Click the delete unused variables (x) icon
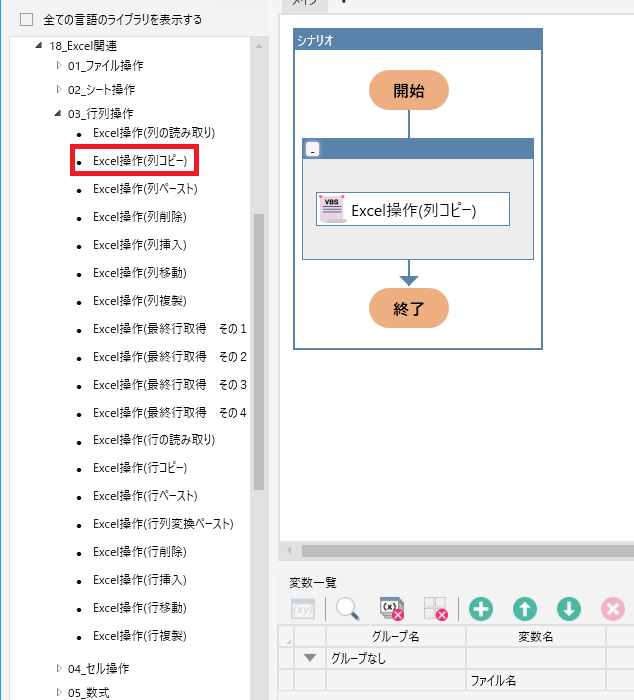Image resolution: width=634 pixels, height=700 pixels. point(391,609)
